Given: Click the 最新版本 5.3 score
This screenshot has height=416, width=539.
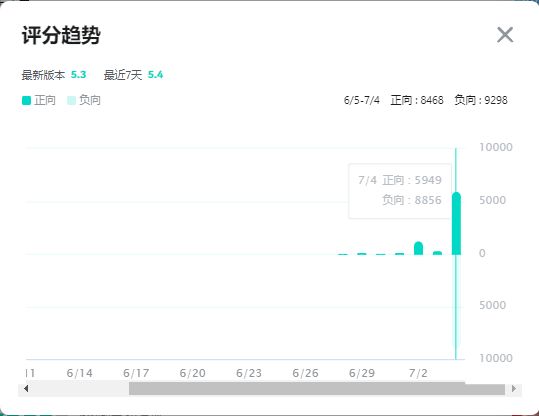Looking at the screenshot, I should point(78,75).
